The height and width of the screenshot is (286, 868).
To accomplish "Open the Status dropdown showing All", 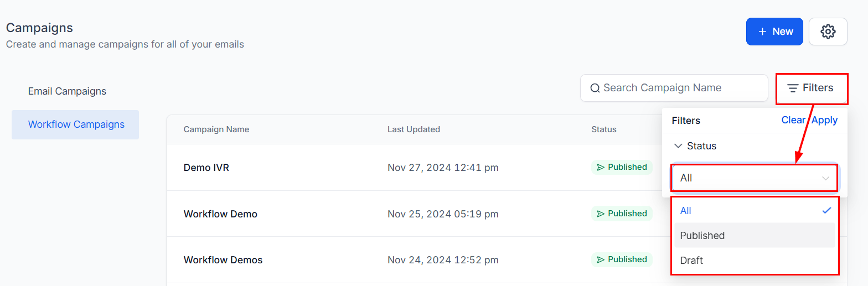I will tap(755, 178).
